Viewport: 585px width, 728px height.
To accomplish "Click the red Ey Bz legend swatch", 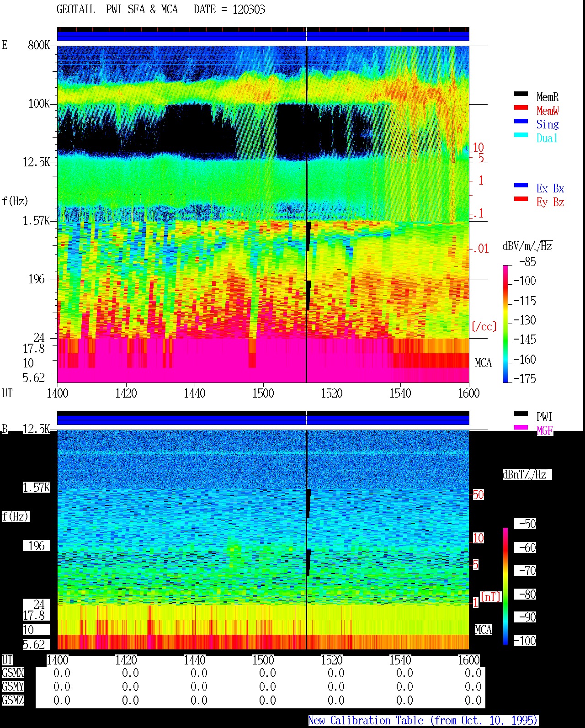I will click(521, 199).
